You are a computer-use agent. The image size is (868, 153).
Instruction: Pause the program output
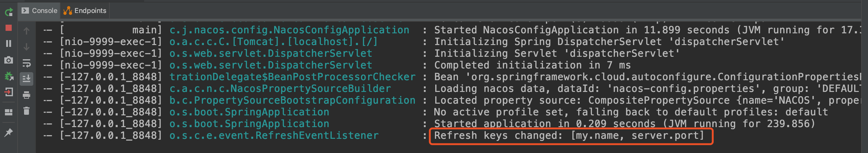click(x=9, y=43)
